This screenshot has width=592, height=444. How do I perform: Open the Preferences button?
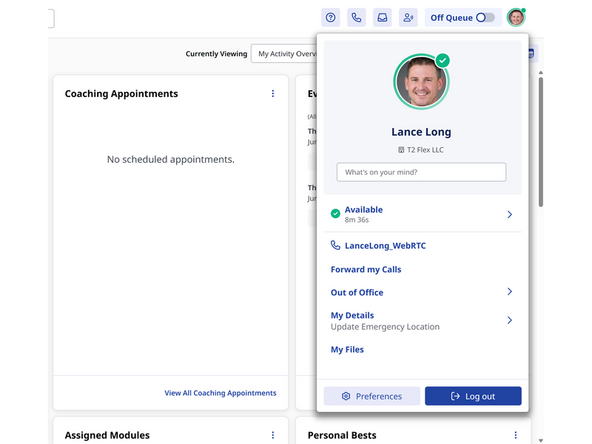click(372, 396)
